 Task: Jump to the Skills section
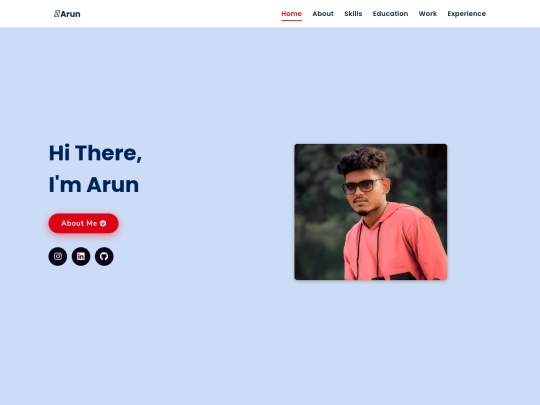click(353, 14)
